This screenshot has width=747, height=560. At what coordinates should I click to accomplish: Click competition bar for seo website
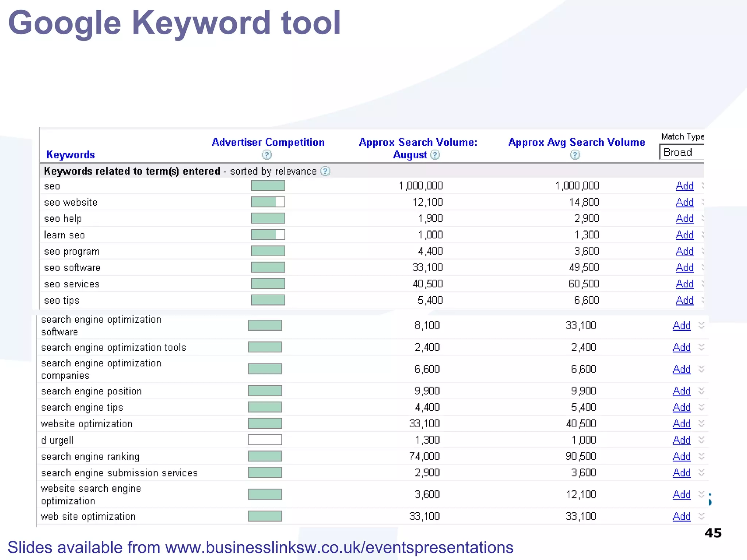coord(268,202)
